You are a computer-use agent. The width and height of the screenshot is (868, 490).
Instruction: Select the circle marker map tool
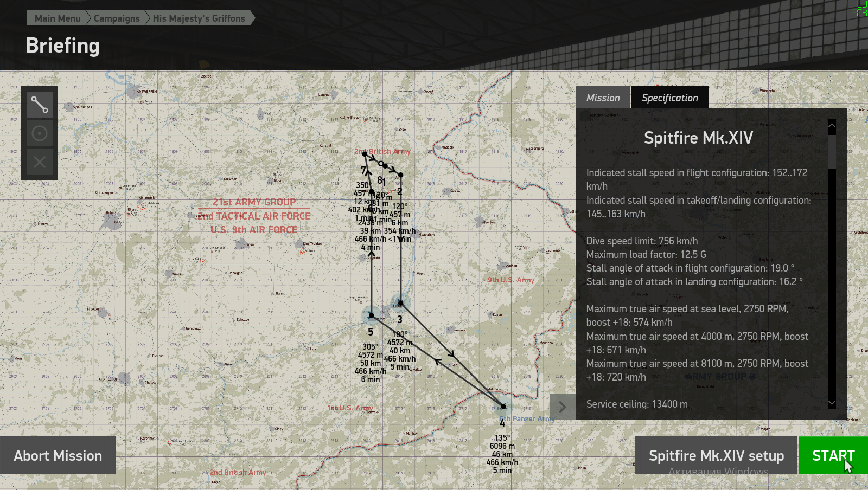pos(40,133)
